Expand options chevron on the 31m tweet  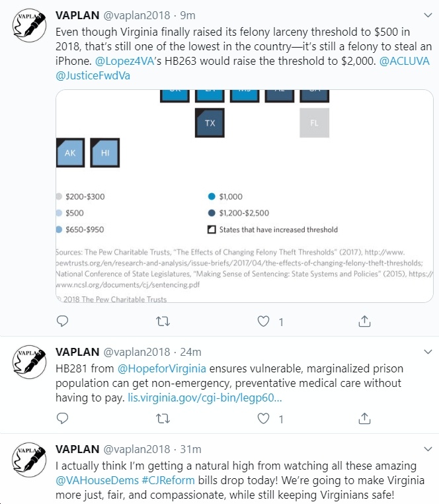pyautogui.click(x=428, y=449)
